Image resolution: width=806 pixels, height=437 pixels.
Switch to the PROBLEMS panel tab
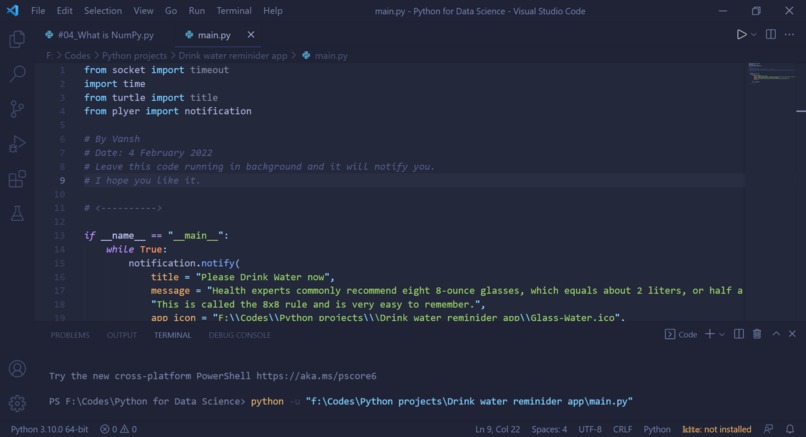tap(70, 335)
